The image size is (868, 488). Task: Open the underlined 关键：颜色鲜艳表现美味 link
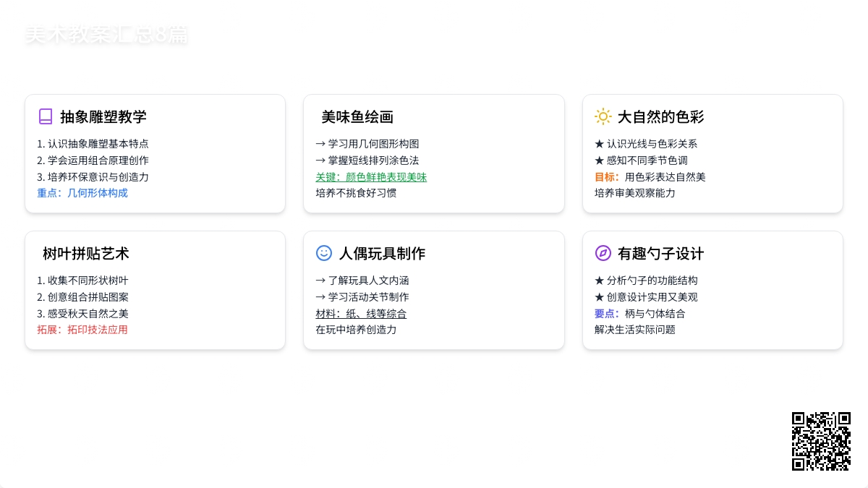(x=371, y=177)
